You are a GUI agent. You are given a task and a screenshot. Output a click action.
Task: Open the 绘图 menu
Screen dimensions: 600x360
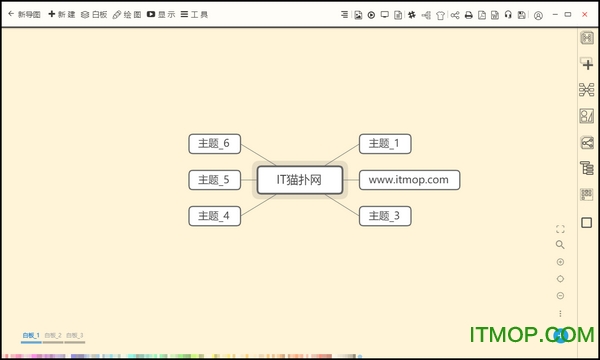(x=127, y=15)
